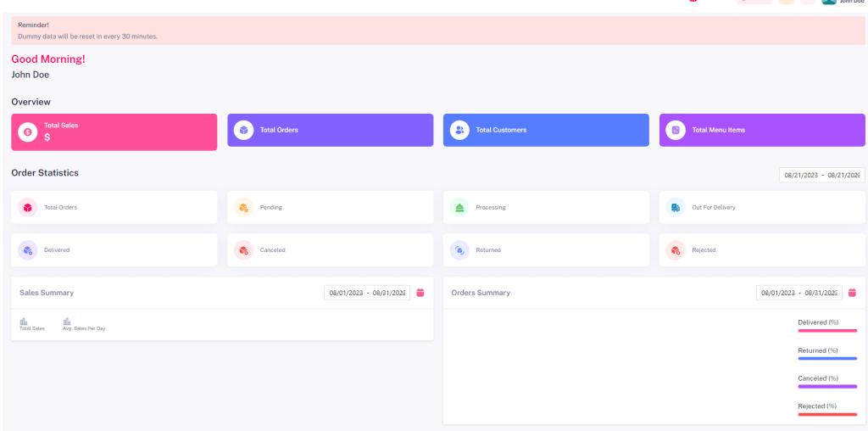Click the 'John Doe' name under the greeting
This screenshot has height=431, width=868.
[30, 75]
